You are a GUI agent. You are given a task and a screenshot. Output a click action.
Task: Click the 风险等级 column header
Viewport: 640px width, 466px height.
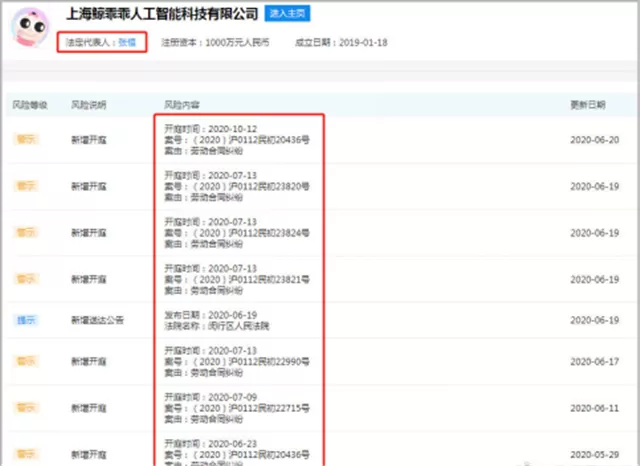pos(30,105)
